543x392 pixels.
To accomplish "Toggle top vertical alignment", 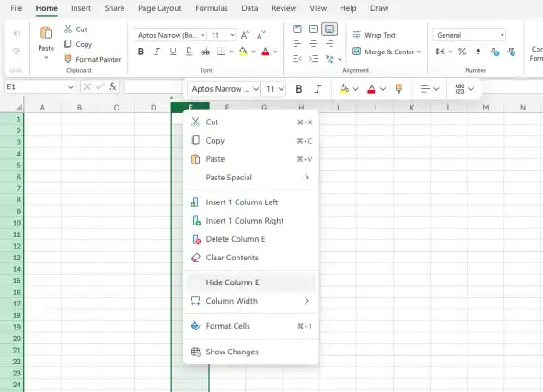I will click(x=296, y=29).
